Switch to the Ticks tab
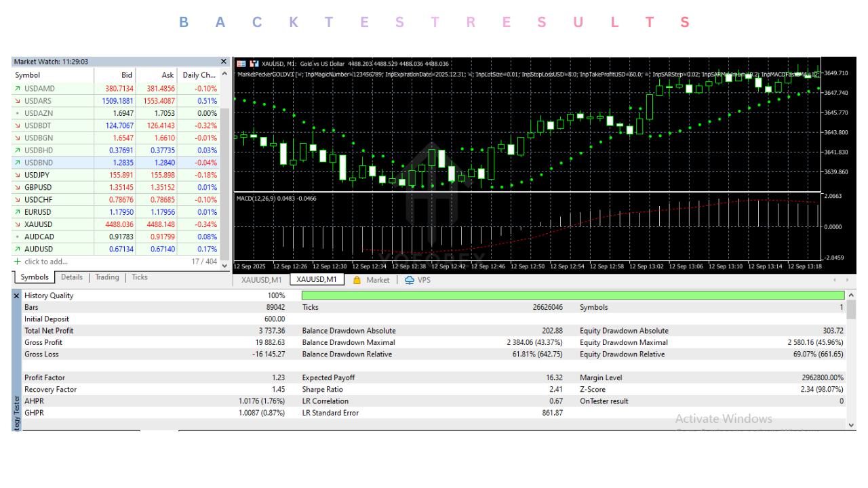 139,277
